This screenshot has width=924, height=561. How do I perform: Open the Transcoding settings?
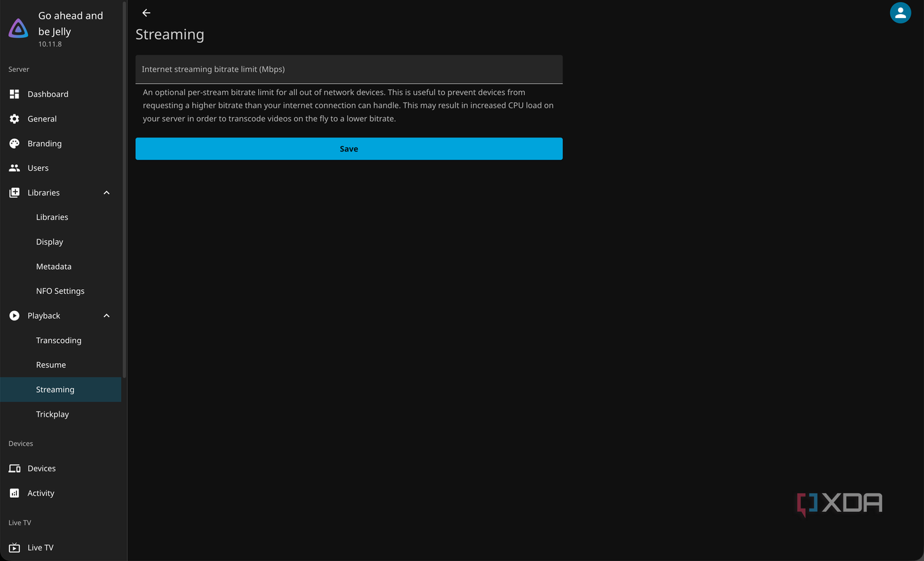click(x=61, y=340)
